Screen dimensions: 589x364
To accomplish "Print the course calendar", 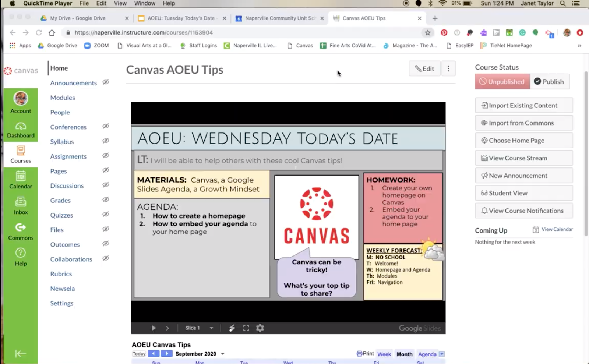I will point(365,354).
